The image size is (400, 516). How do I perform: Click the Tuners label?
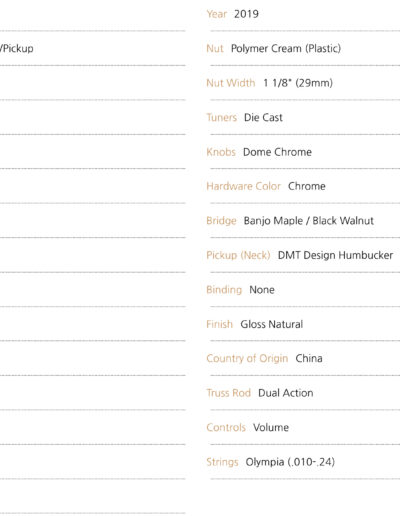click(x=221, y=117)
